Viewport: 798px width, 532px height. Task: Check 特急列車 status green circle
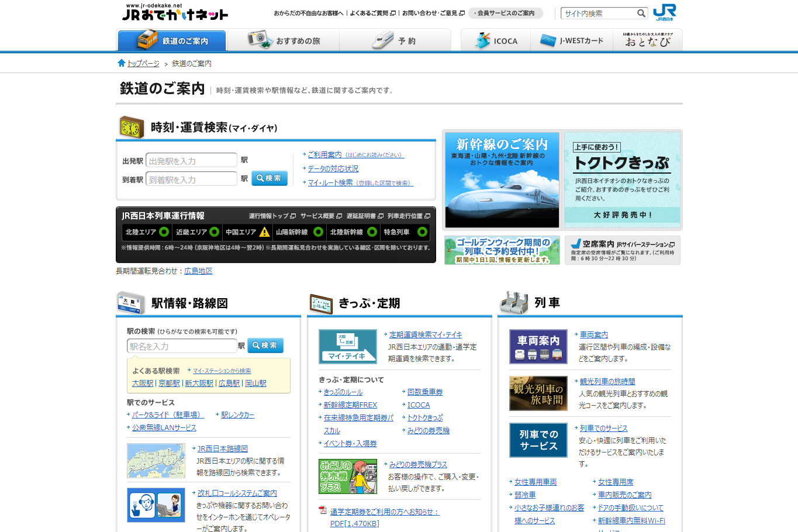pyautogui.click(x=422, y=232)
